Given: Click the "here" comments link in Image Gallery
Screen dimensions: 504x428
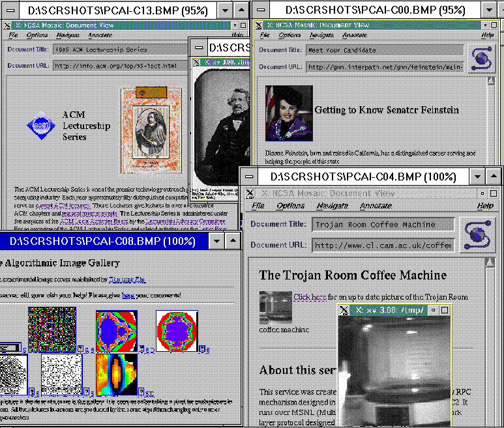Looking at the screenshot, I should tap(128, 295).
